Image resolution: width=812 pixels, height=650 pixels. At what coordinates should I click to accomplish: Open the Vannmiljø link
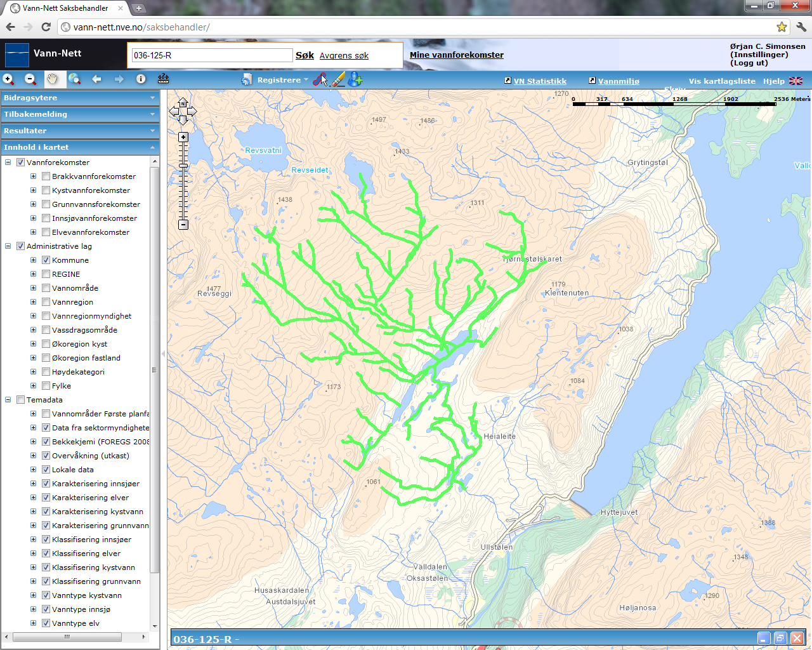(619, 81)
